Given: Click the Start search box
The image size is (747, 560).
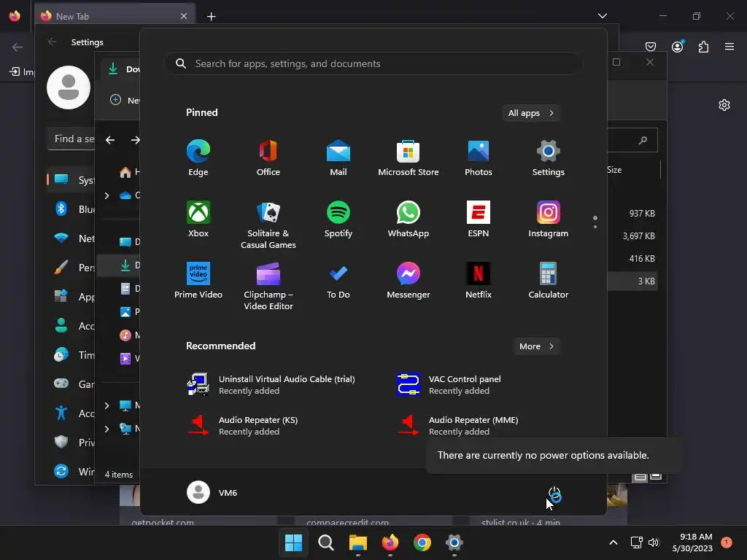Looking at the screenshot, I should [x=373, y=64].
